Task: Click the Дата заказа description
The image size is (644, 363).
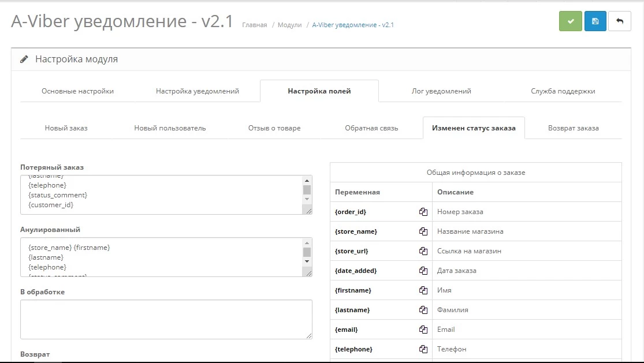Action: (457, 271)
